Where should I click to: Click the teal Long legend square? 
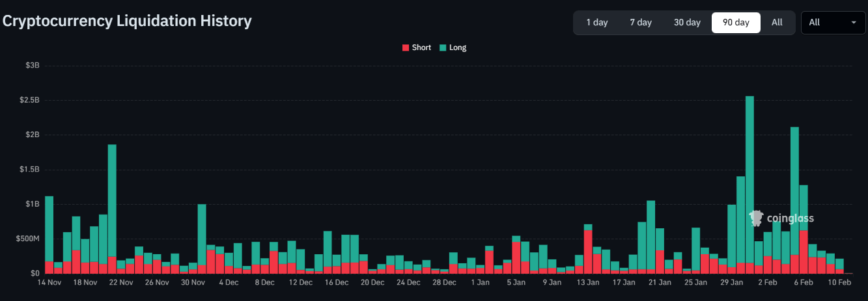pos(443,47)
